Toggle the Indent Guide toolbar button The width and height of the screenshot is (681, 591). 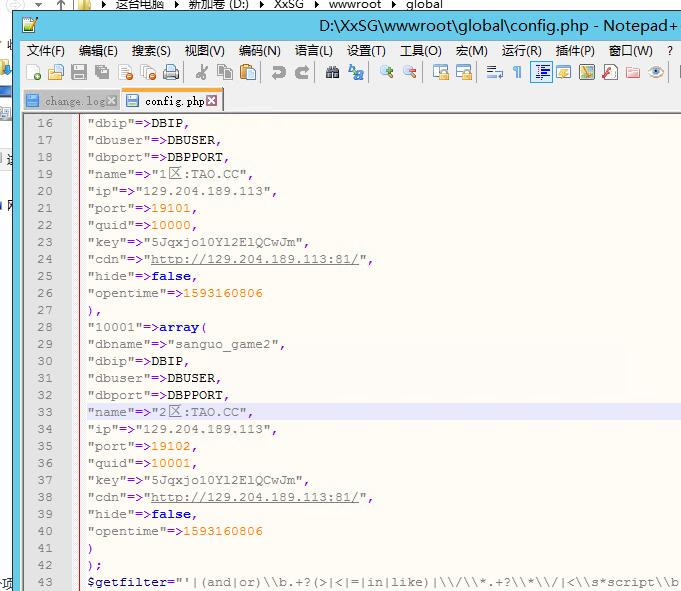[x=541, y=72]
